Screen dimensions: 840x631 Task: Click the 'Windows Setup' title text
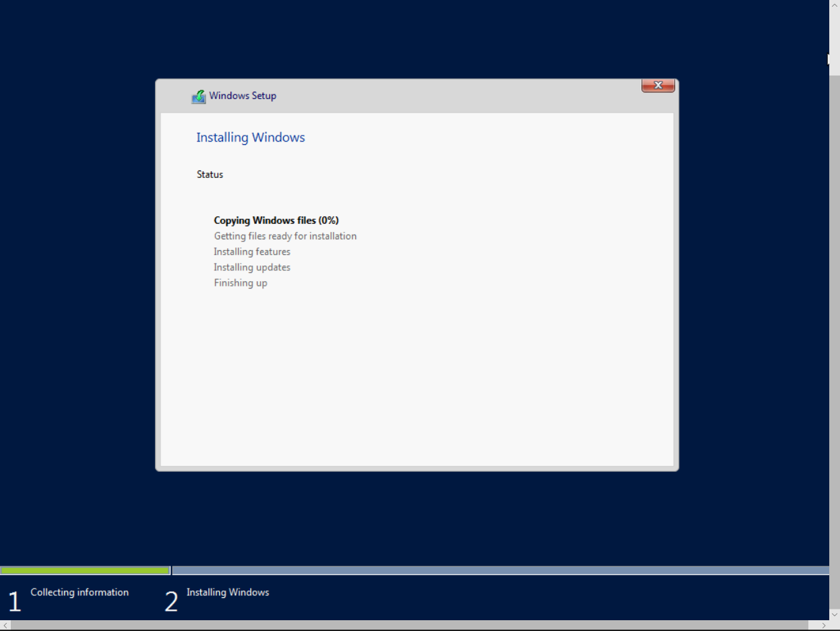tap(243, 96)
